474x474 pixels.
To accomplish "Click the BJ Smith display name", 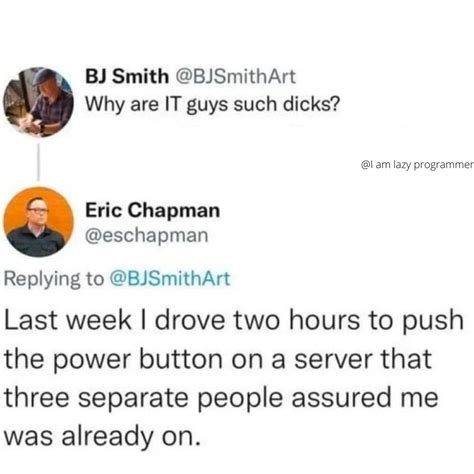I will point(127,76).
